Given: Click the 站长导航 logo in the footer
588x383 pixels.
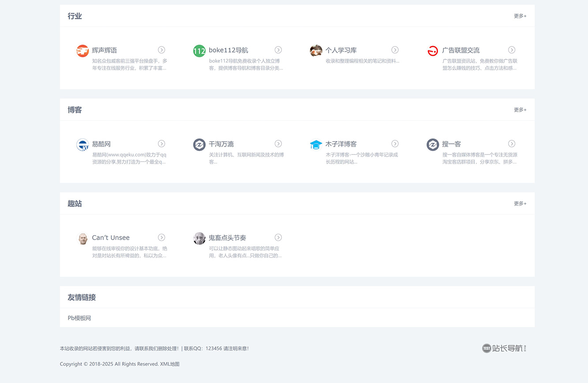Looking at the screenshot, I should [503, 348].
